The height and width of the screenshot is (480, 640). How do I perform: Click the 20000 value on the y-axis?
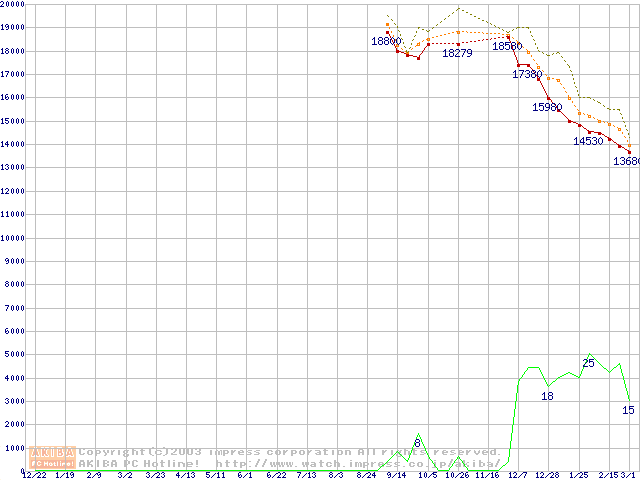point(13,5)
